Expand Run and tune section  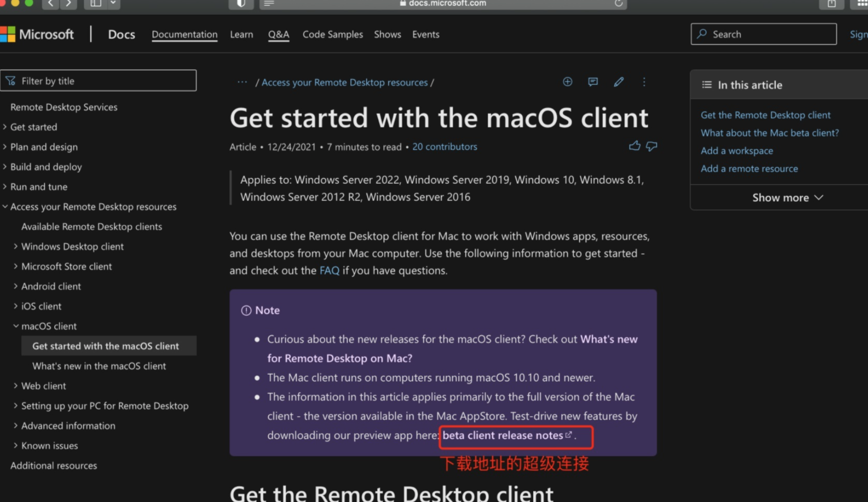5,187
